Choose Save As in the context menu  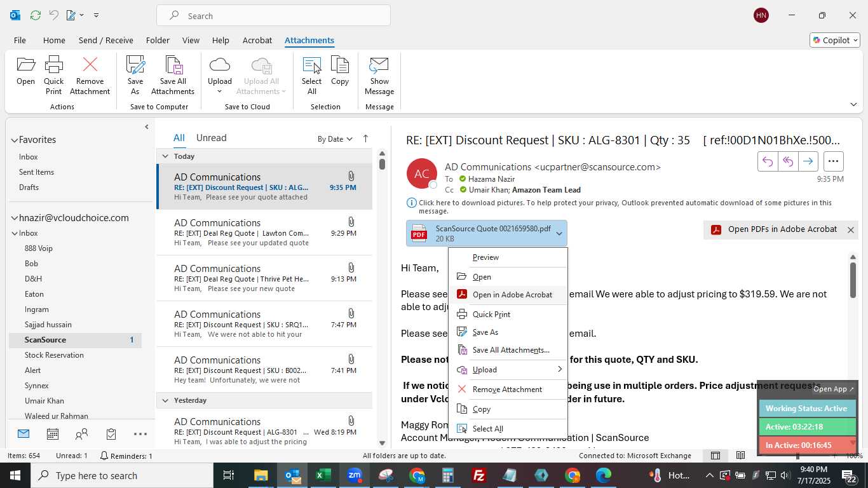click(508, 332)
